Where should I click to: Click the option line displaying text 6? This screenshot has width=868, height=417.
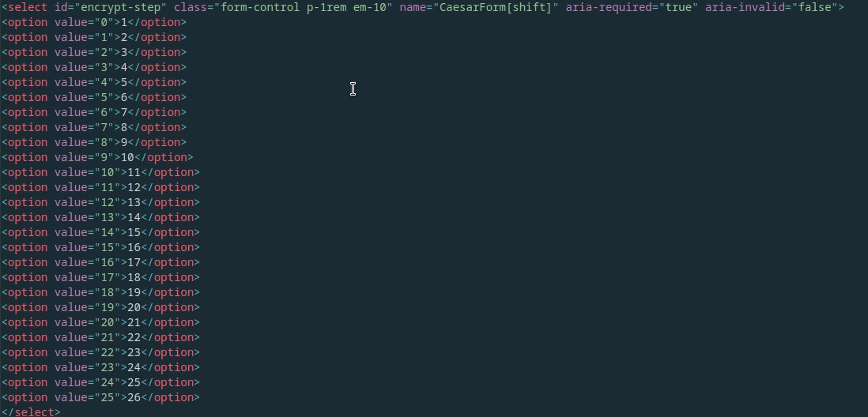tap(94, 97)
